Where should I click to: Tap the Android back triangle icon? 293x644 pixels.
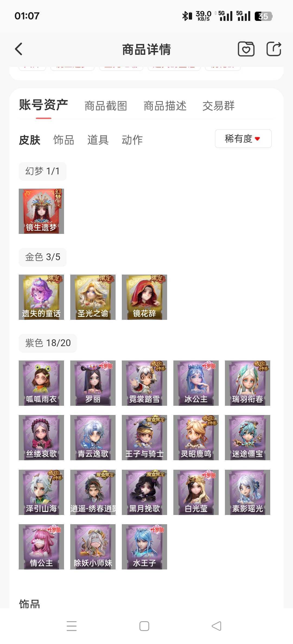pos(216,626)
